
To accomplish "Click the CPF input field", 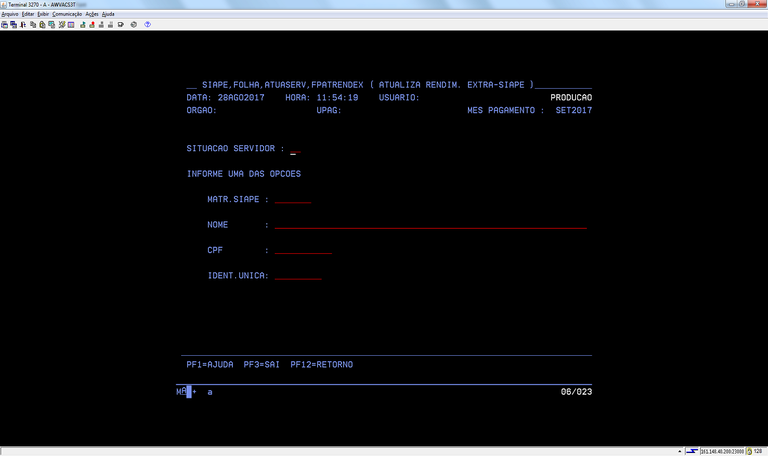I will click(303, 250).
